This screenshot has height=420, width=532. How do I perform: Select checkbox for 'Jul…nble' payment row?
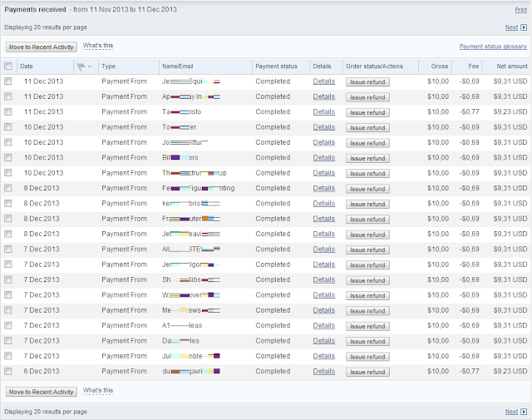click(8, 356)
